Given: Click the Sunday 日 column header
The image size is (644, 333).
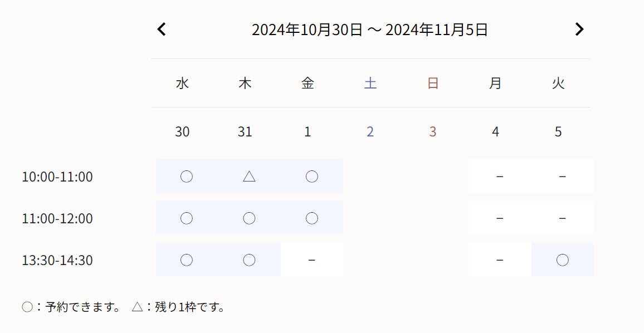Looking at the screenshot, I should [x=433, y=84].
